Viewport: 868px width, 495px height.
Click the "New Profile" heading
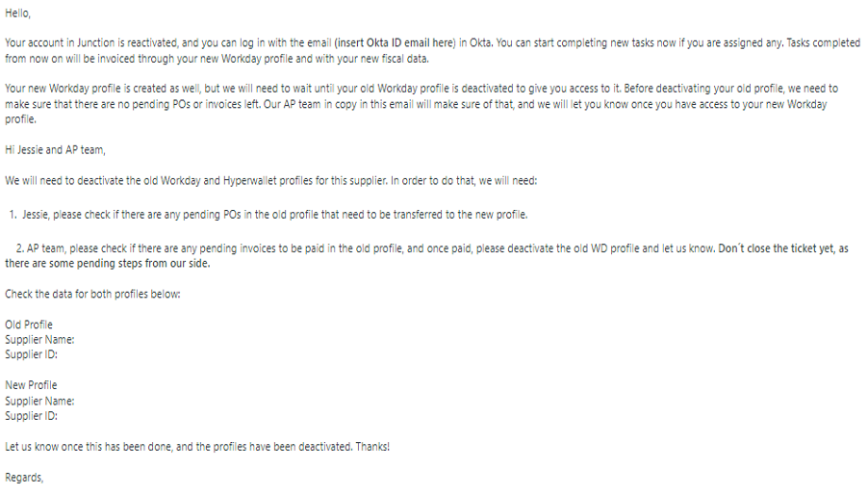pos(31,385)
